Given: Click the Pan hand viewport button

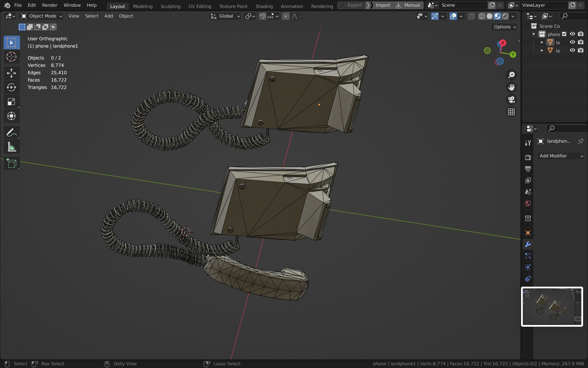Looking at the screenshot, I should pos(511,87).
